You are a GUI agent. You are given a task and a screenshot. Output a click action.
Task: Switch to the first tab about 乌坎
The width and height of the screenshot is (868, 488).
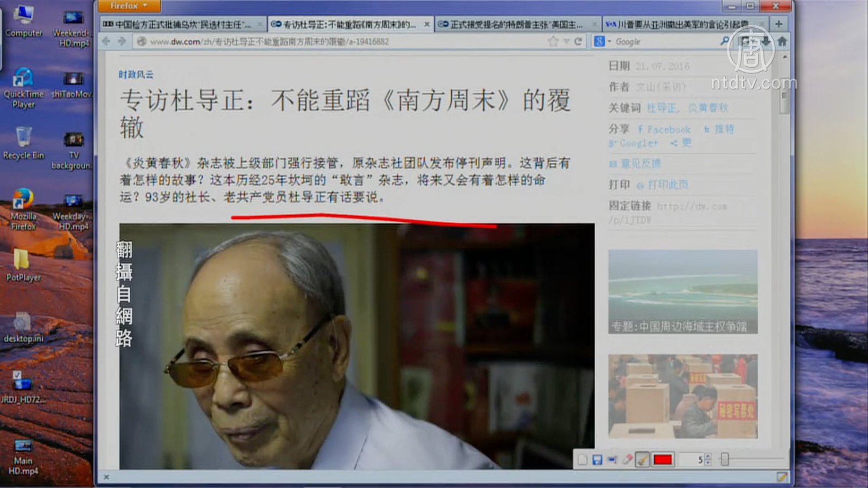tap(179, 24)
